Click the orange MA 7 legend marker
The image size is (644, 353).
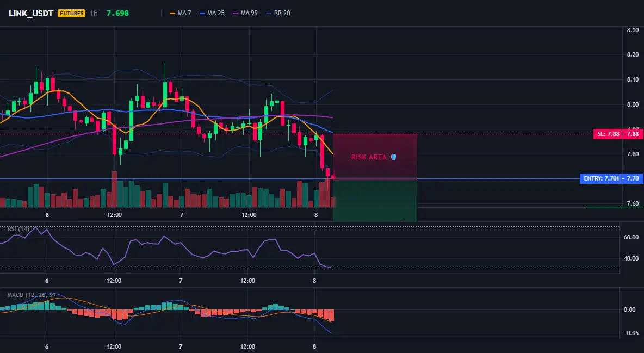click(172, 13)
